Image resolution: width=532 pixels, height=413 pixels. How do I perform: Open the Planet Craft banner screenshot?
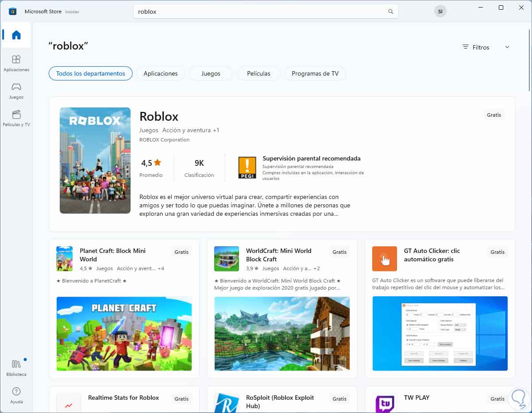tap(124, 333)
